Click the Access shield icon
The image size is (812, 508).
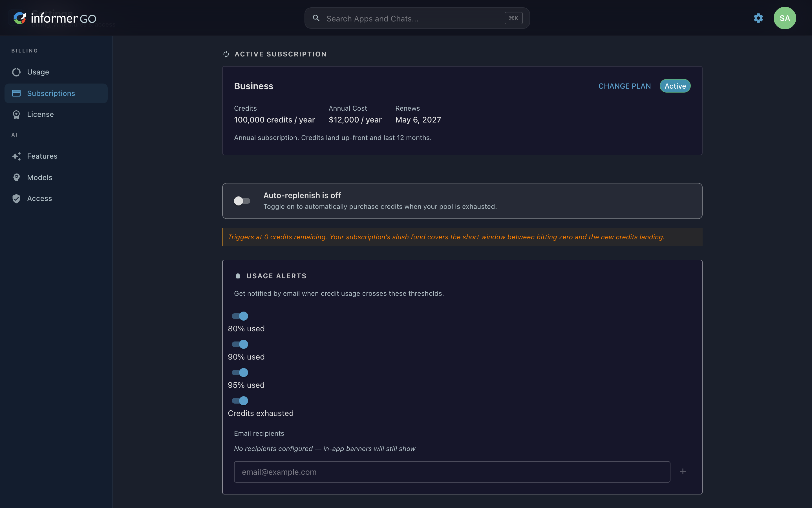[16, 199]
